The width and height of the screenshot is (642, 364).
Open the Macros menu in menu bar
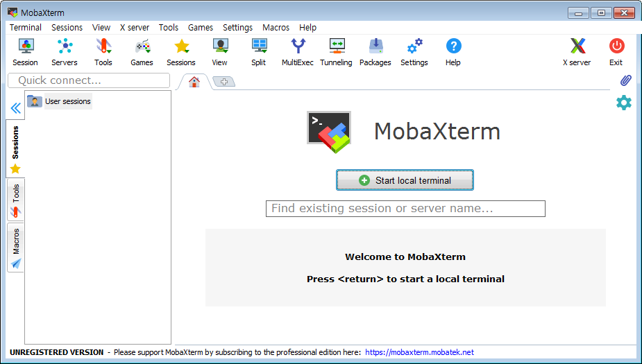(x=276, y=28)
